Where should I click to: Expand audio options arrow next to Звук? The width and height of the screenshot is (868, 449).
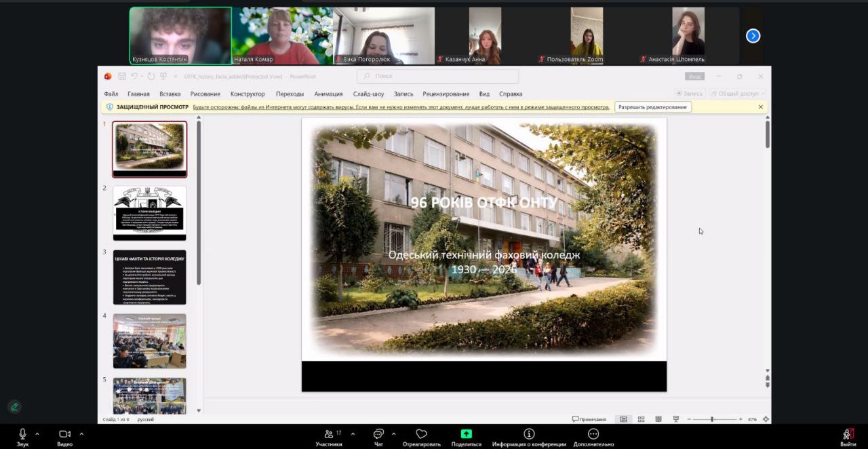point(37,433)
